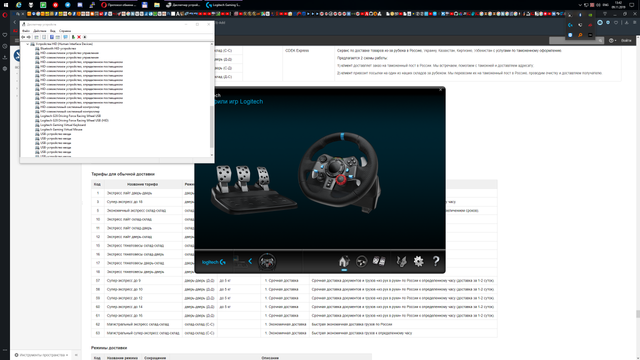The width and height of the screenshot is (640, 360).
Task: Switch to the Device Manager taskbar button
Action: click(x=183, y=5)
